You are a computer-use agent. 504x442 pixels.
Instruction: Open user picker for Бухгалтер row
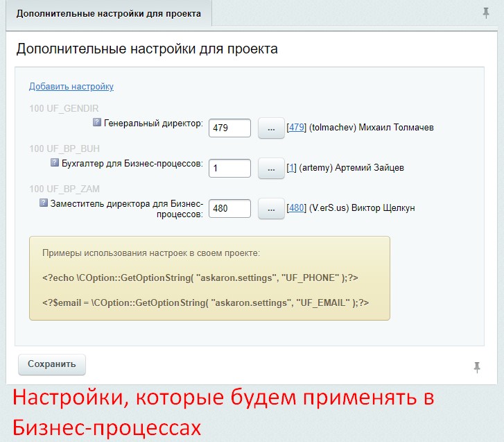pyautogui.click(x=271, y=169)
